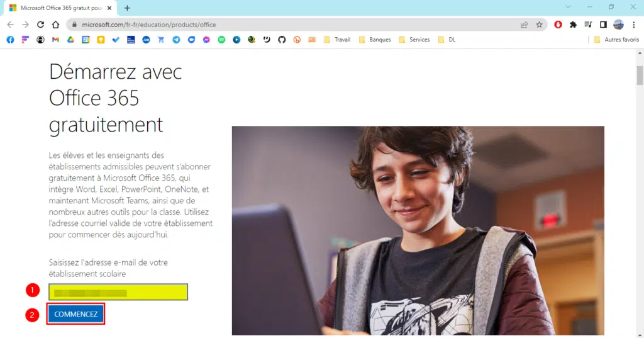Expand the Travail bookmarks folder
The height and width of the screenshot is (338, 644).
pos(337,40)
